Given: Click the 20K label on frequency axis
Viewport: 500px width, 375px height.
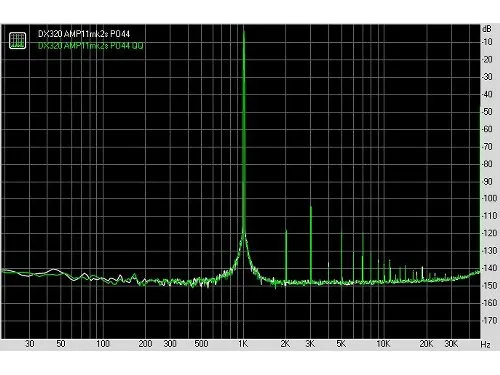Looking at the screenshot, I should pos(426,344).
